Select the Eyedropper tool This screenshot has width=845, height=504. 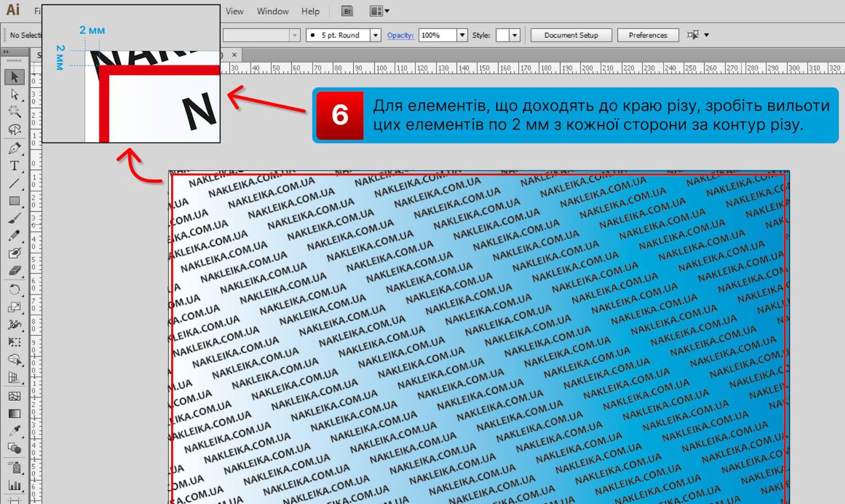click(15, 431)
